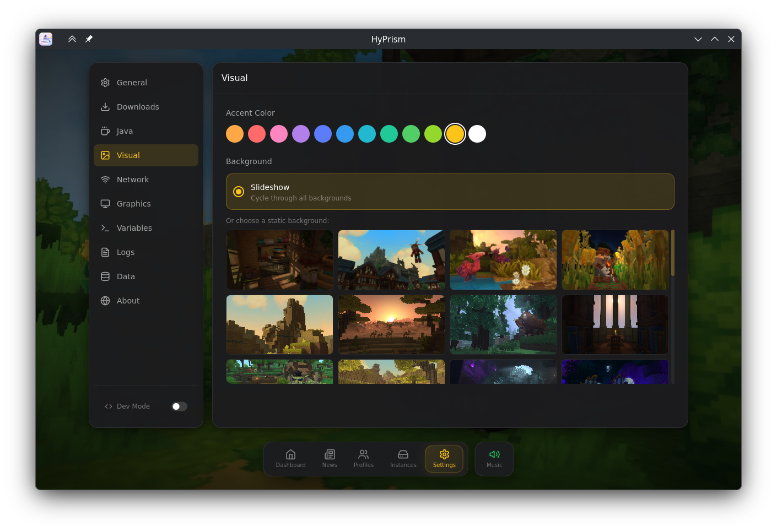The width and height of the screenshot is (777, 532).
Task: Switch to the Network settings section
Action: (146, 180)
